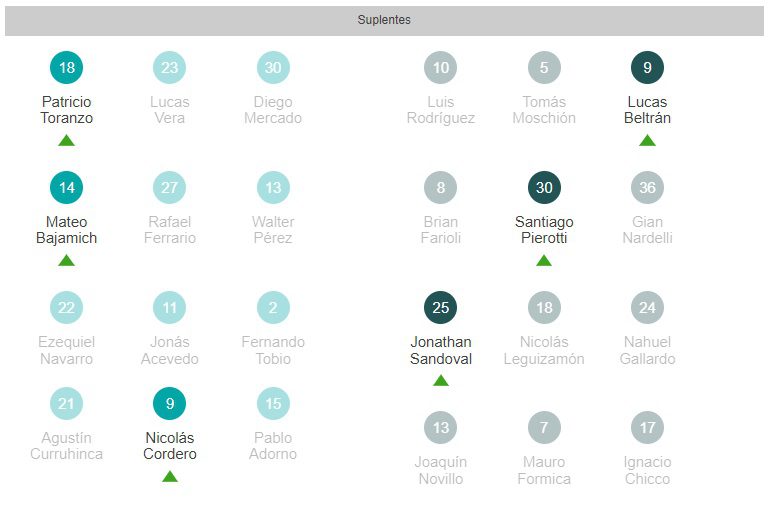Click Santiago Pierotti's number 30 badge
Screen dimensions: 770x519
[544, 188]
